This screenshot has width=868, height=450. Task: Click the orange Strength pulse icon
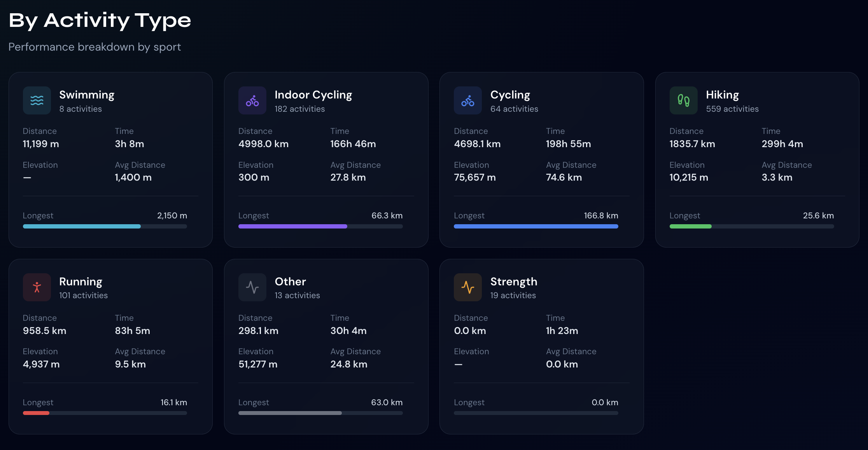click(x=468, y=287)
